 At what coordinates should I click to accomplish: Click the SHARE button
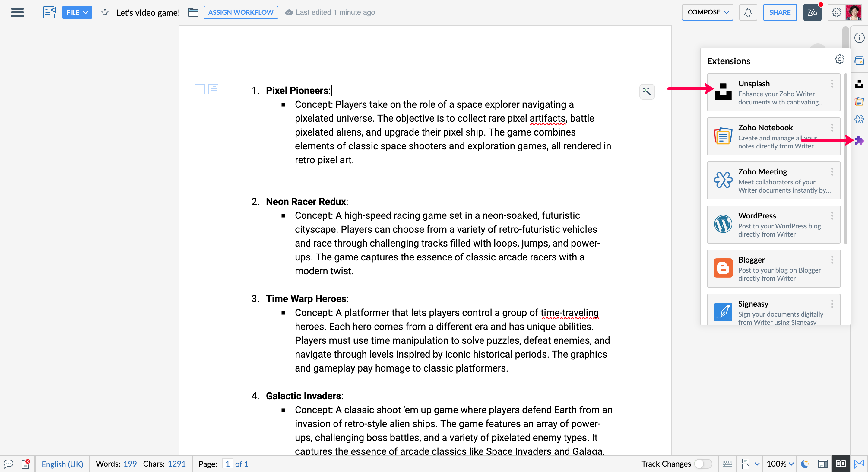tap(779, 12)
